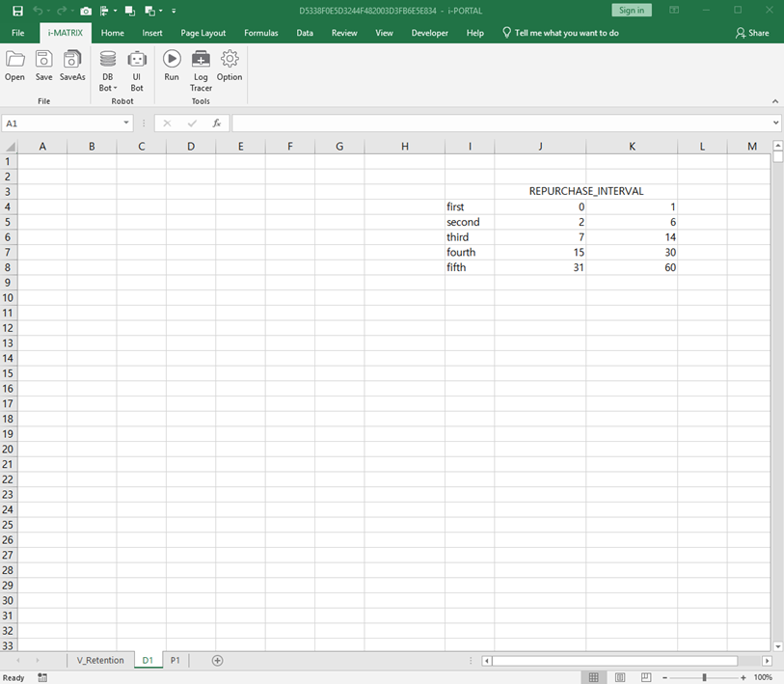
Task: Click the Sign in button
Action: [x=632, y=9]
